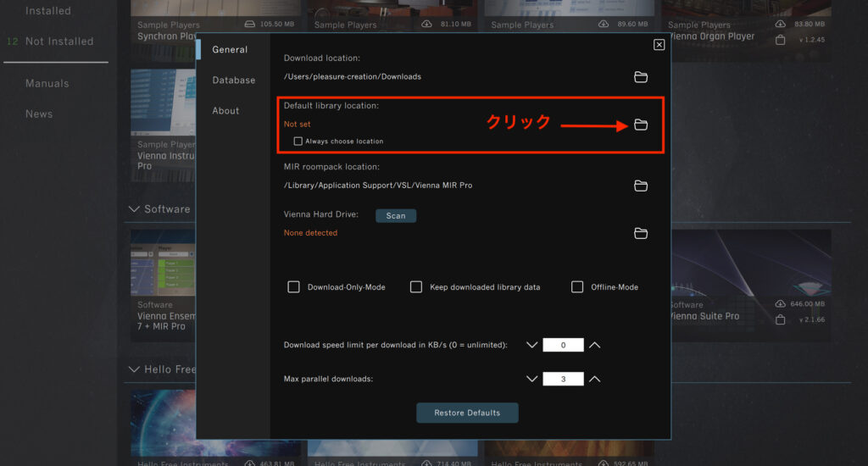
Task: Enable Offline-Mode checkbox
Action: (576, 286)
